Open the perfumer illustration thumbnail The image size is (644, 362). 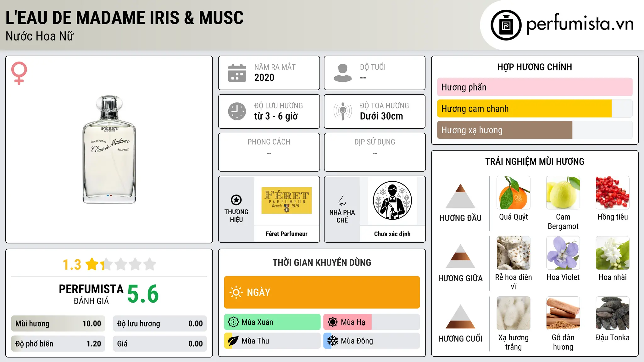[x=392, y=200]
